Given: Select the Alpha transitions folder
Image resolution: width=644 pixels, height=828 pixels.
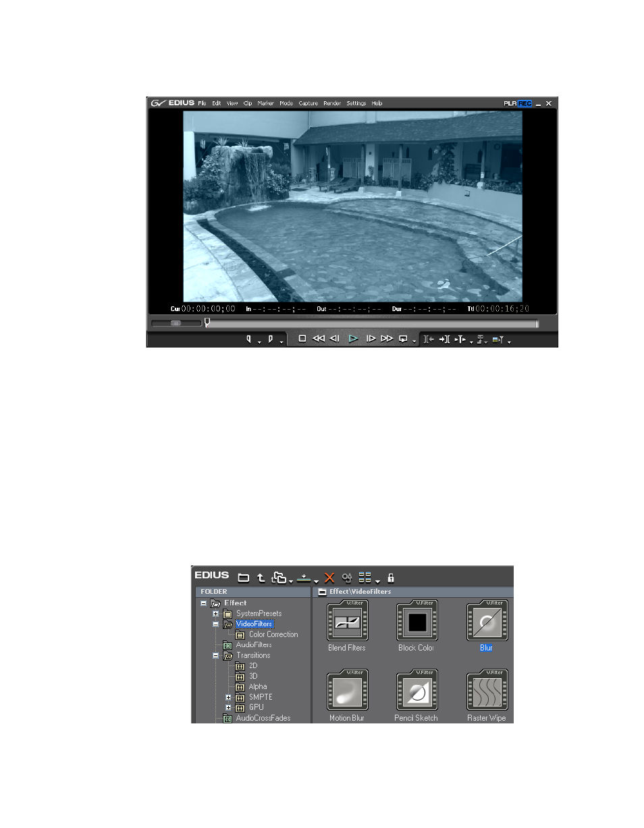Looking at the screenshot, I should [x=257, y=687].
